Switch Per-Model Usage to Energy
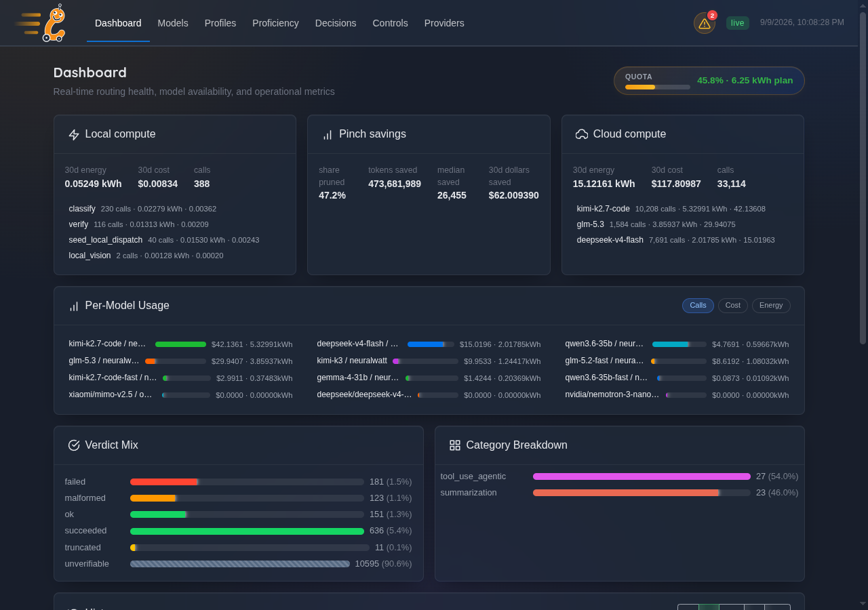The height and width of the screenshot is (610, 868). click(771, 306)
